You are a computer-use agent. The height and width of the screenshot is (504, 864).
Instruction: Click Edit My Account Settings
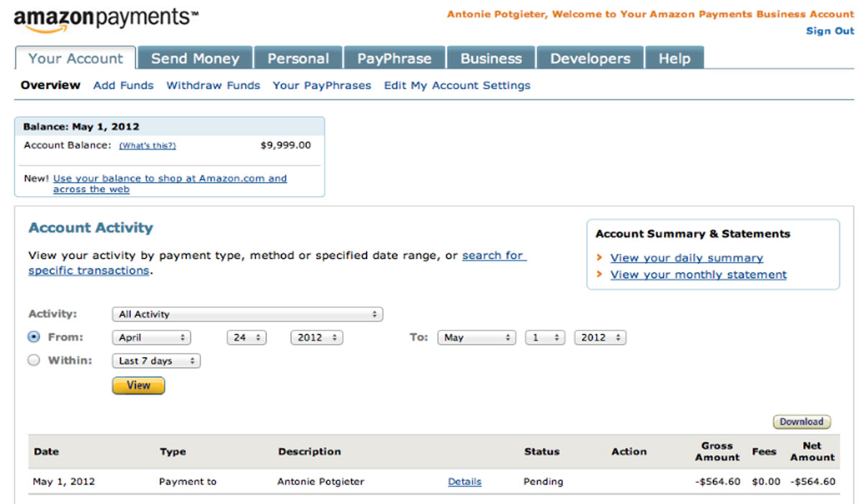click(457, 85)
